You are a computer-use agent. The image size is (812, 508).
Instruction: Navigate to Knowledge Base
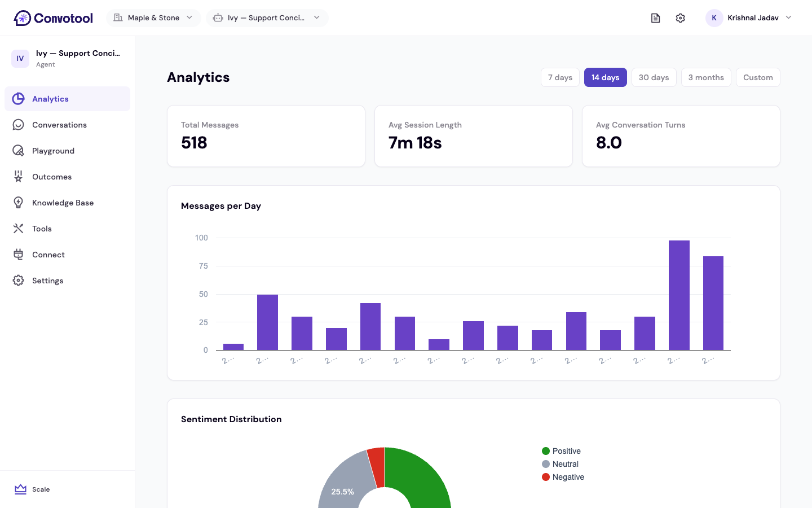click(x=67, y=203)
